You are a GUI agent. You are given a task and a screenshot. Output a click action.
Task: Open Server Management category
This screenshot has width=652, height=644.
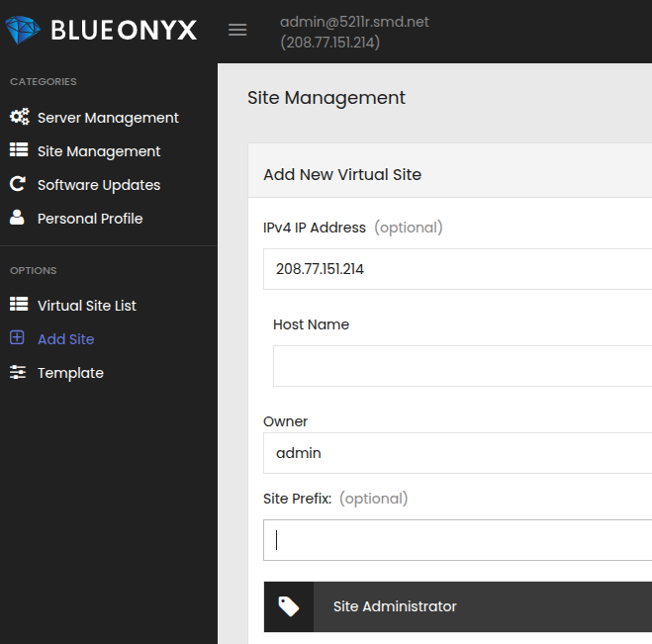tap(108, 118)
